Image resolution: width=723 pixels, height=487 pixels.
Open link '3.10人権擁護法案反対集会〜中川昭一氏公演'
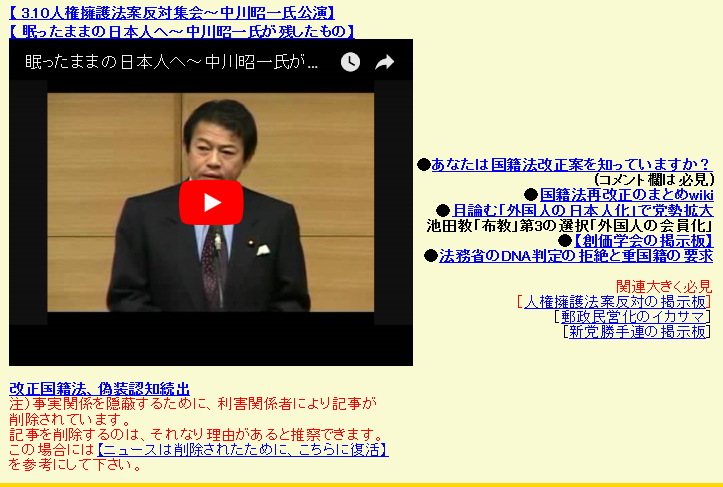coord(172,12)
